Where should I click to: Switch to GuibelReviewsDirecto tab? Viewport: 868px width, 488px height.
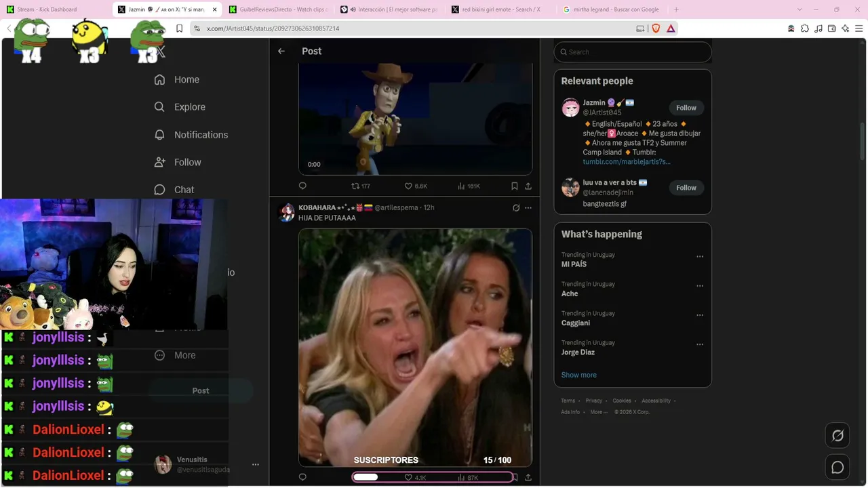coord(279,9)
